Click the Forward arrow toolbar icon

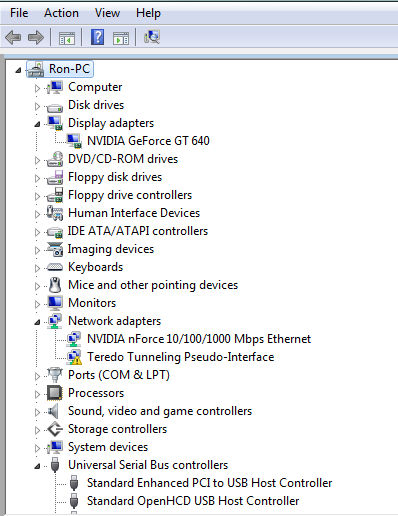(x=36, y=37)
